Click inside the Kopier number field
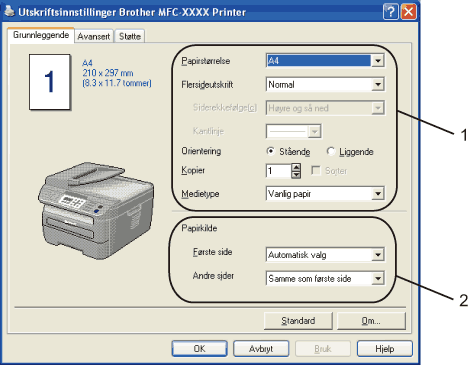The image size is (469, 365). (x=278, y=171)
